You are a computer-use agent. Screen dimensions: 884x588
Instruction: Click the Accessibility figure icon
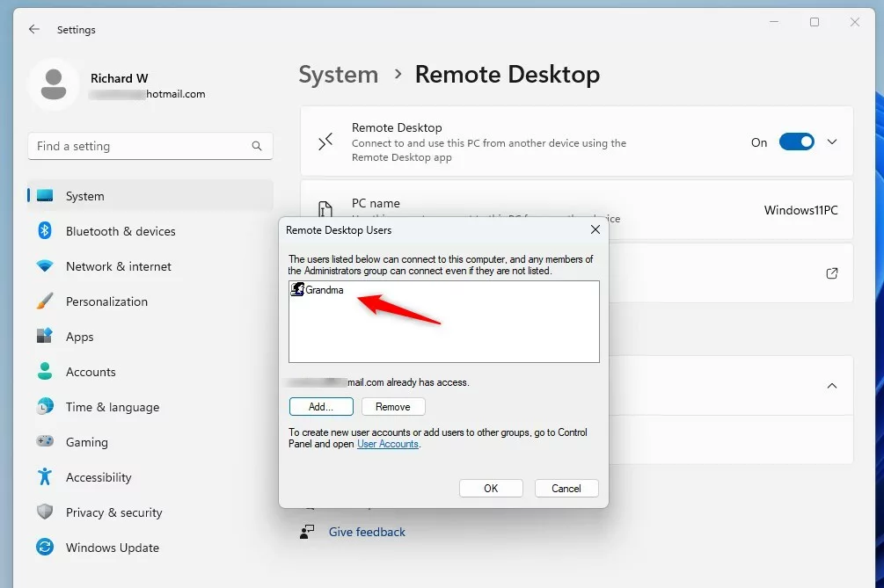pyautogui.click(x=45, y=477)
